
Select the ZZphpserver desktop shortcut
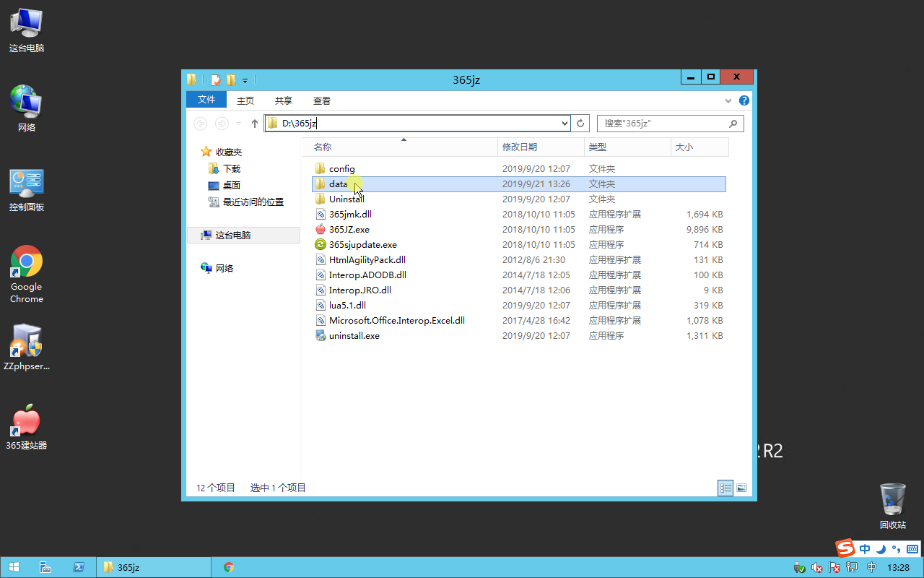27,348
